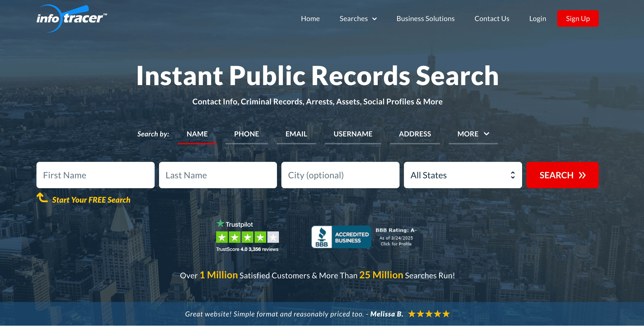
Task: Click the gold five-star testimonial rating
Action: coord(429,314)
